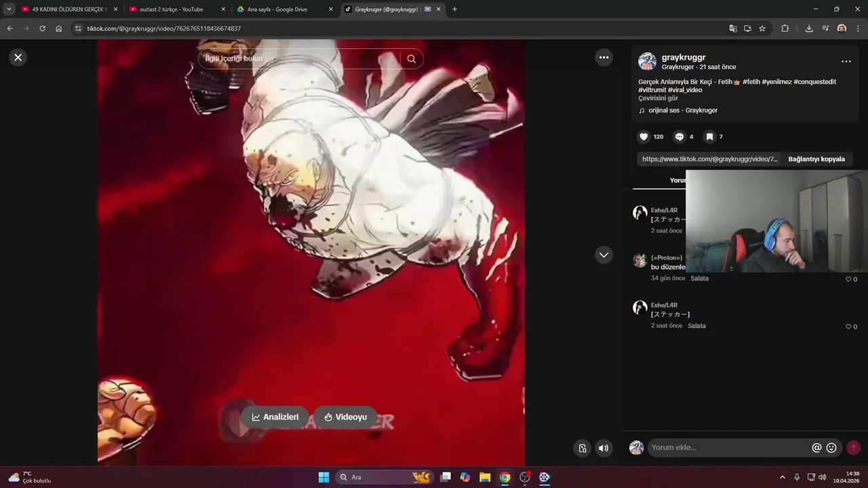Screen dimensions: 868x488
Task: Click 'Çevirisini gör' translation link
Action: [x=658, y=98]
